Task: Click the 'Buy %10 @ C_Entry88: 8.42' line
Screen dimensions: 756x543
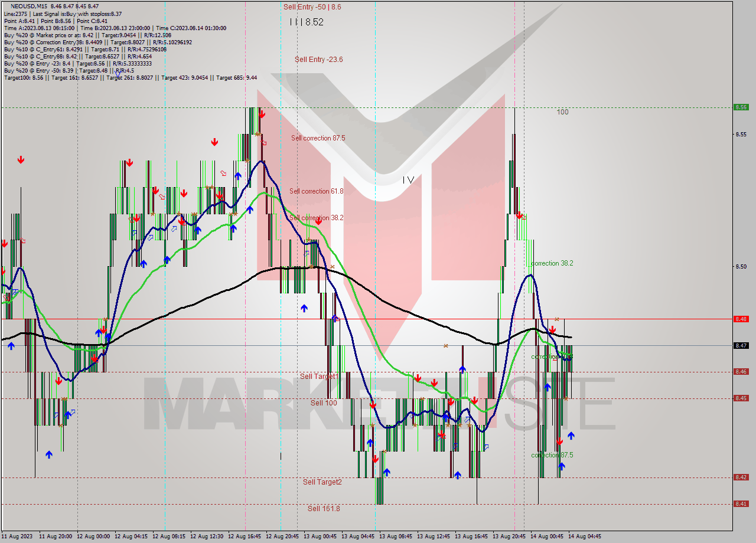Action: [x=78, y=56]
